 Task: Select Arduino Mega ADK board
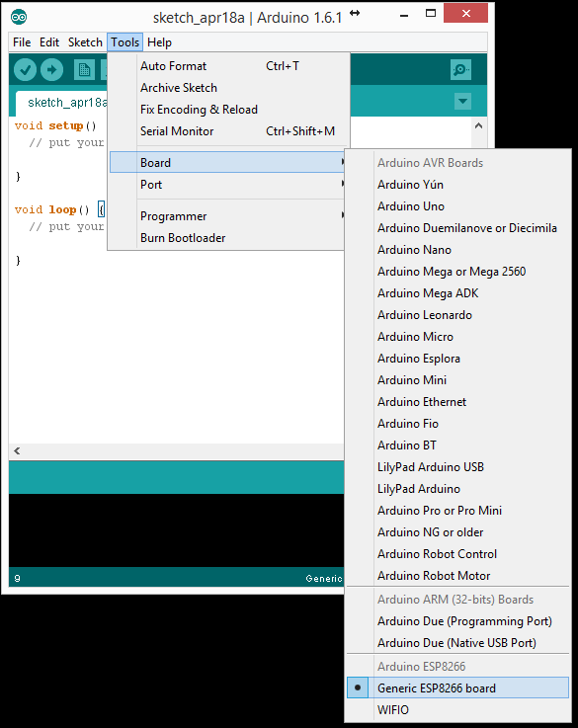pos(457,293)
